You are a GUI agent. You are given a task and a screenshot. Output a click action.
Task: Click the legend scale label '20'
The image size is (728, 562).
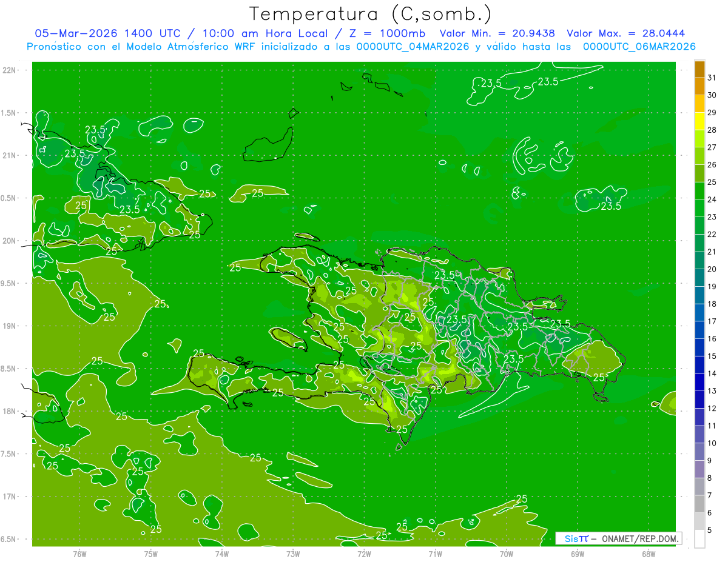coord(712,269)
